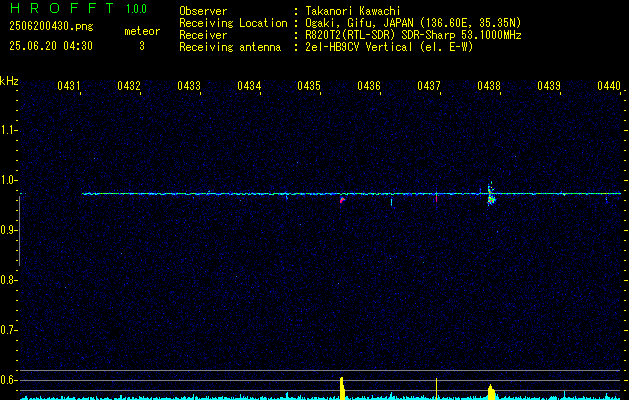Screen dimensions: 629x400
Task: Click the 'Receiver' field label
Action: [x=203, y=35]
